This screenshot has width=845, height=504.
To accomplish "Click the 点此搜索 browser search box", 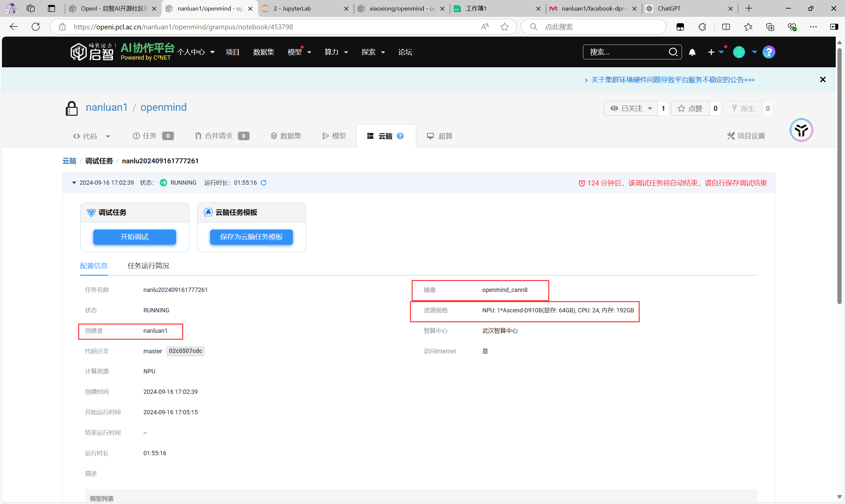I will point(594,27).
